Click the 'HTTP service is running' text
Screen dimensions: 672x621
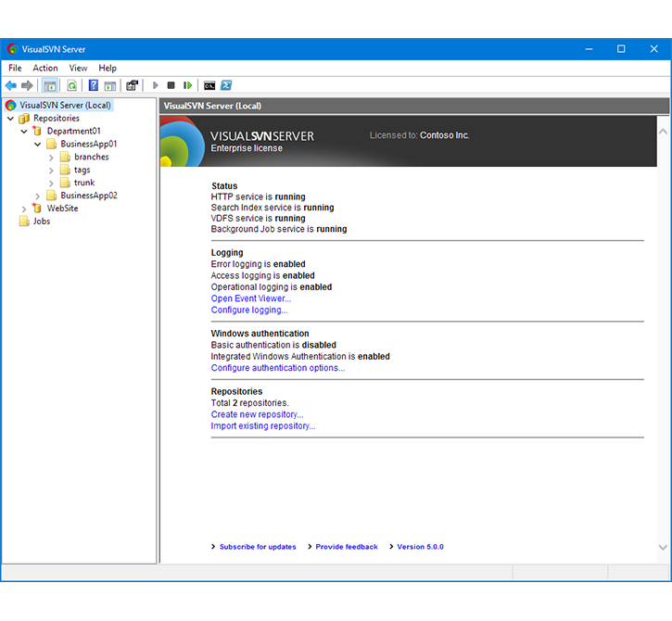click(258, 196)
